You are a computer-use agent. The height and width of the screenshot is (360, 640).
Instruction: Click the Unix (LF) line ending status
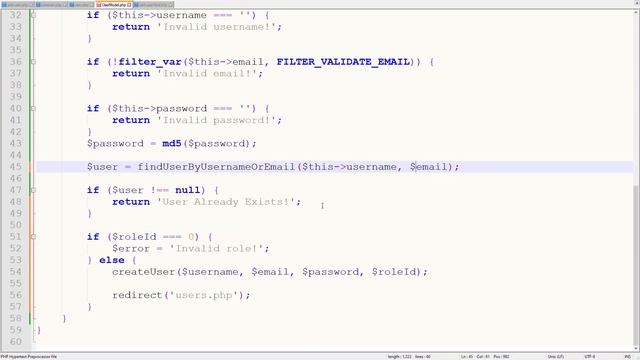(556, 357)
